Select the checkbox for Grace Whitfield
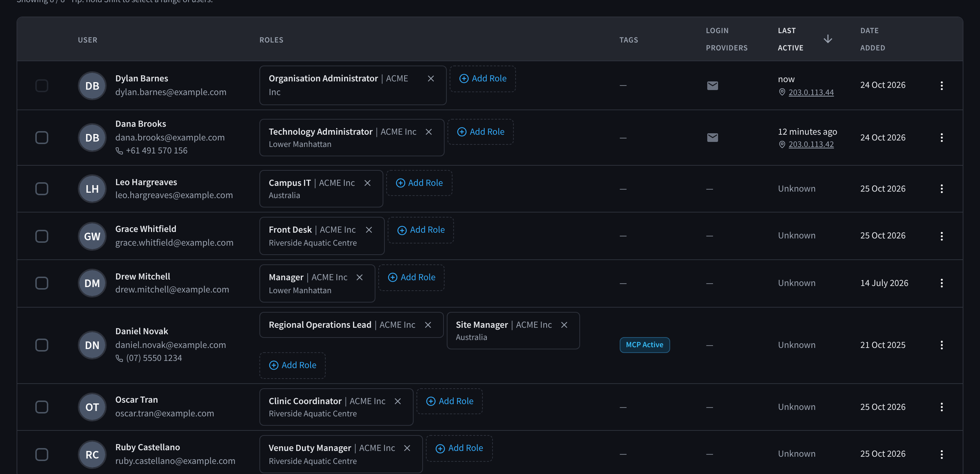The height and width of the screenshot is (474, 980). click(x=42, y=236)
